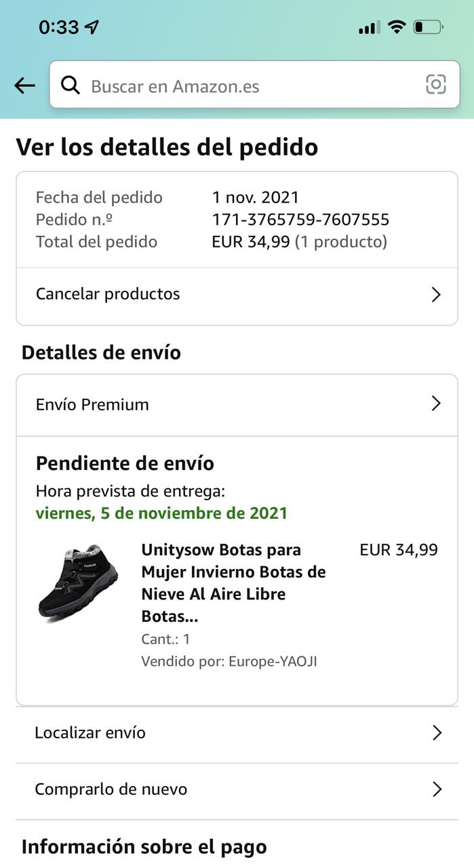Open Envío Premium chevron arrow

click(x=436, y=404)
